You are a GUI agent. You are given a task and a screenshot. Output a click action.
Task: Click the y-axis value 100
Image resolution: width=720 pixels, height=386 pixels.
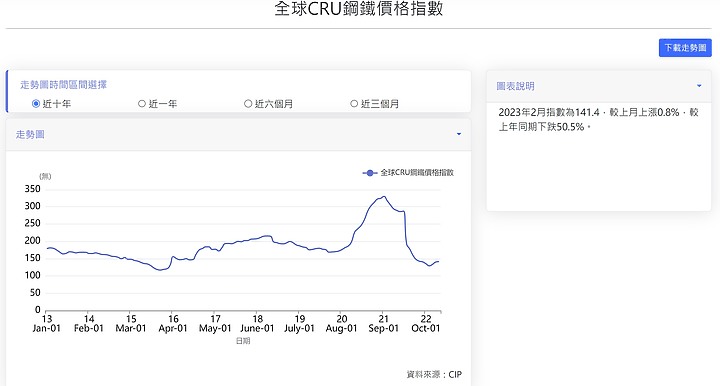tap(32, 275)
